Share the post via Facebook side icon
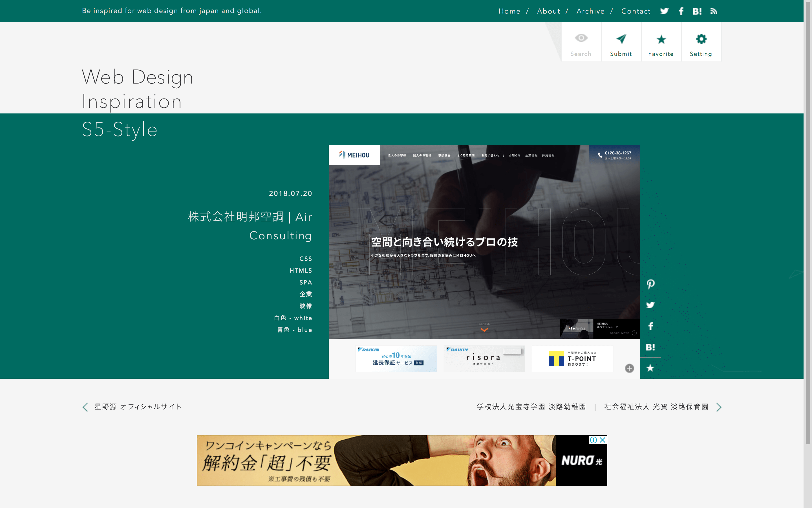The width and height of the screenshot is (812, 508). tap(650, 326)
